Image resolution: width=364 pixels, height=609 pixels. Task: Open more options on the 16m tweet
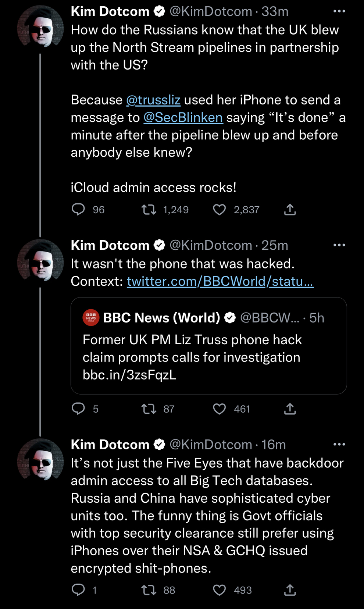[x=339, y=445]
